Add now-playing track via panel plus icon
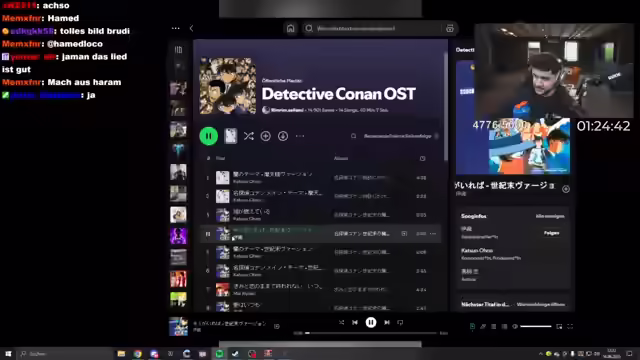The width and height of the screenshot is (640, 360). pyautogui.click(x=566, y=189)
